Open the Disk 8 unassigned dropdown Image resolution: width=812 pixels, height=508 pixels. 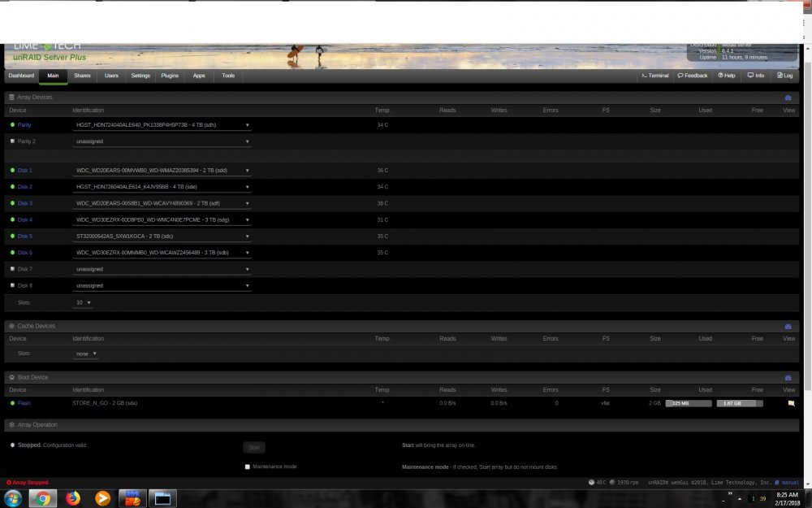[162, 286]
